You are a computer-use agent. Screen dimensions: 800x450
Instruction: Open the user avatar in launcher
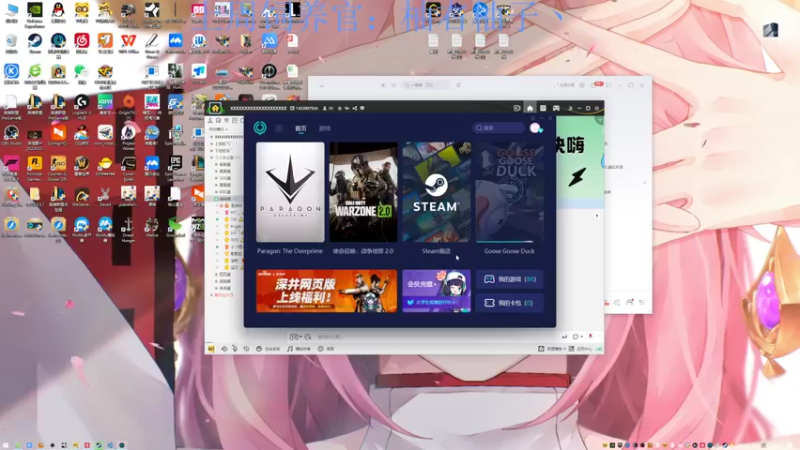coord(535,128)
